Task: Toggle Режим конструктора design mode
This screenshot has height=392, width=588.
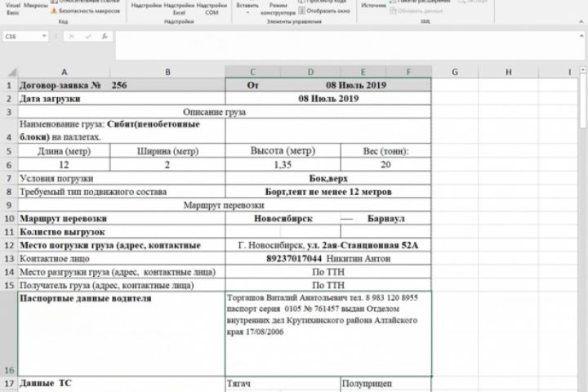Action: coord(278,8)
